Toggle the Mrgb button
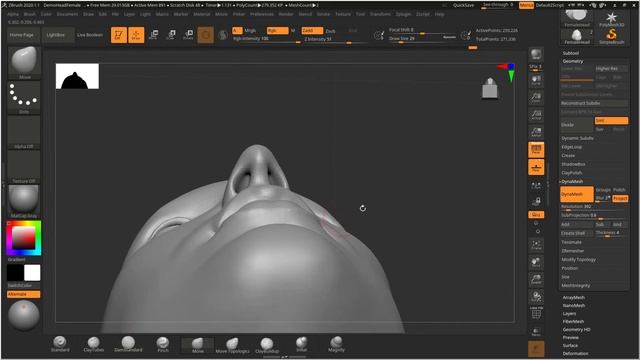The height and width of the screenshot is (360, 640). (x=249, y=31)
